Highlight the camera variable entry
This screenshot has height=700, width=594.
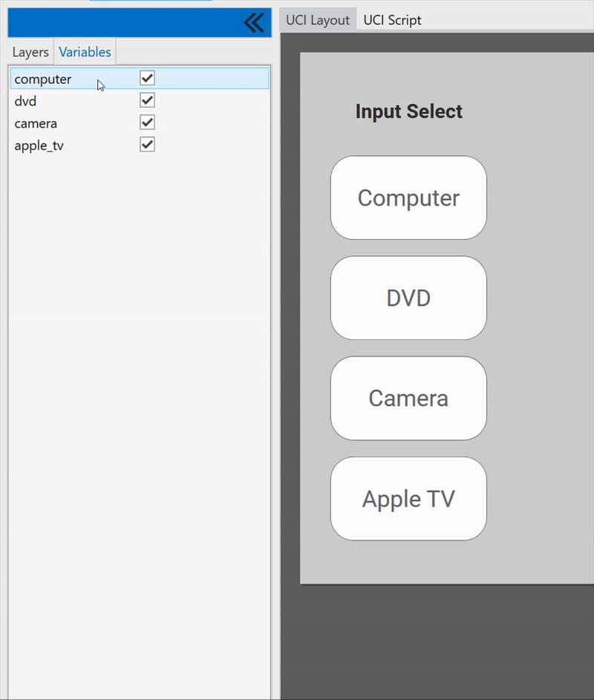pyautogui.click(x=36, y=123)
